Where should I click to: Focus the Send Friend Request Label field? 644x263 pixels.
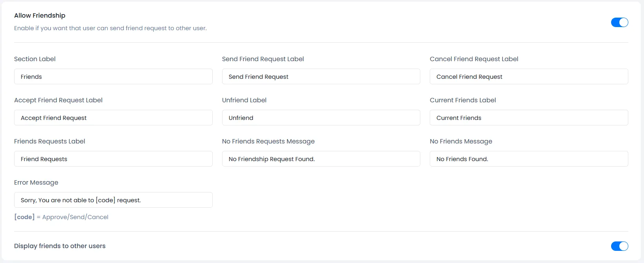click(x=321, y=77)
